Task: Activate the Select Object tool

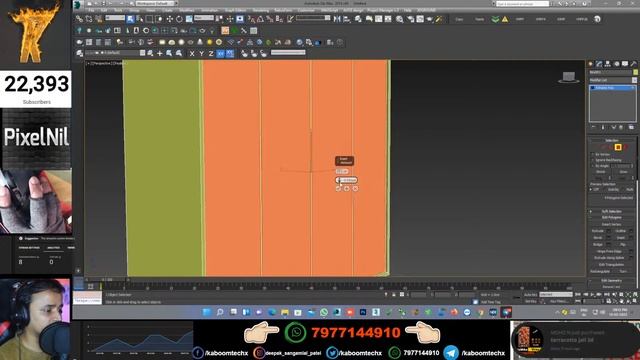Action: click(x=130, y=19)
